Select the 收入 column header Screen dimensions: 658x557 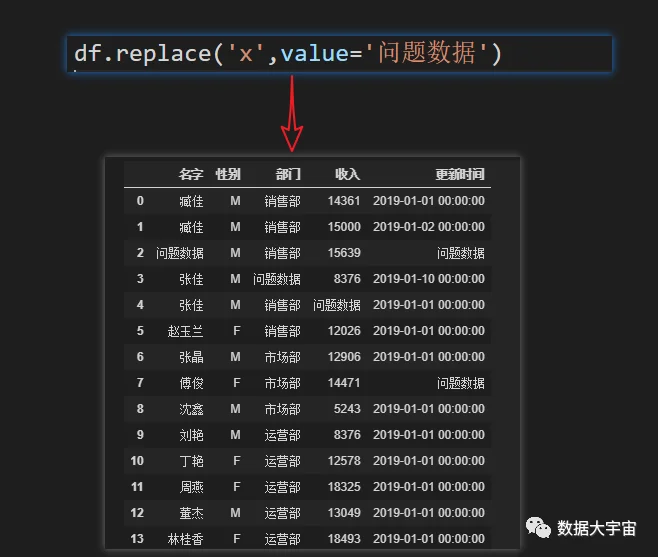pos(347,174)
